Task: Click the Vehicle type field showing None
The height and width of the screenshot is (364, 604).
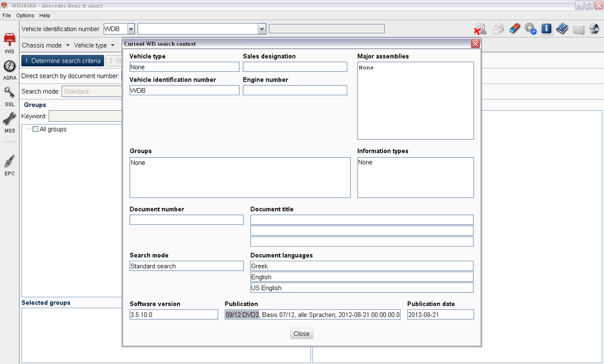Action: [185, 67]
